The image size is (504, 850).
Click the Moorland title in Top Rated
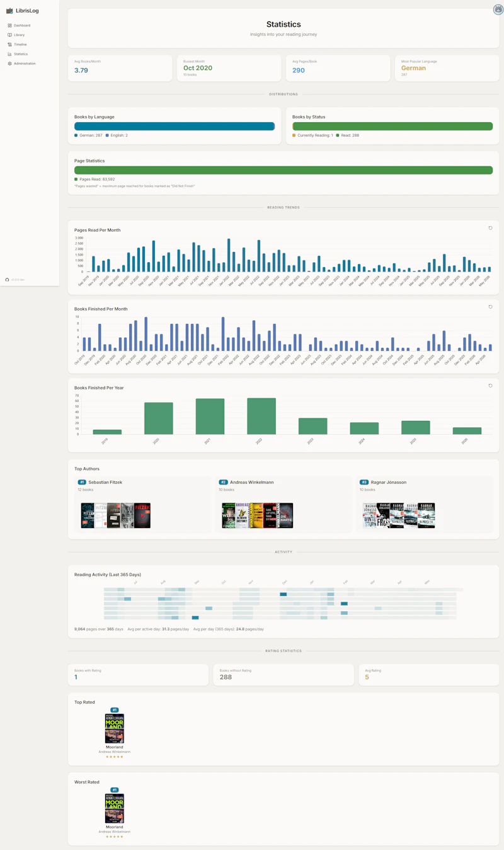tap(115, 747)
